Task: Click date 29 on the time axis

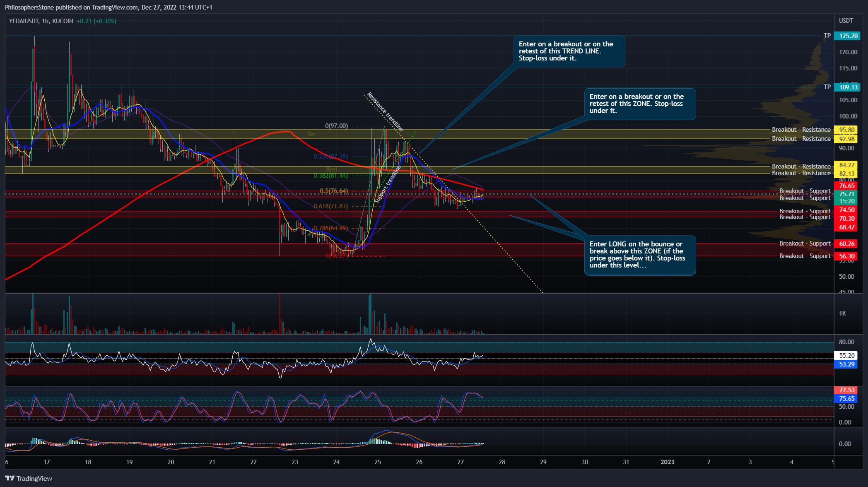Action: click(543, 462)
